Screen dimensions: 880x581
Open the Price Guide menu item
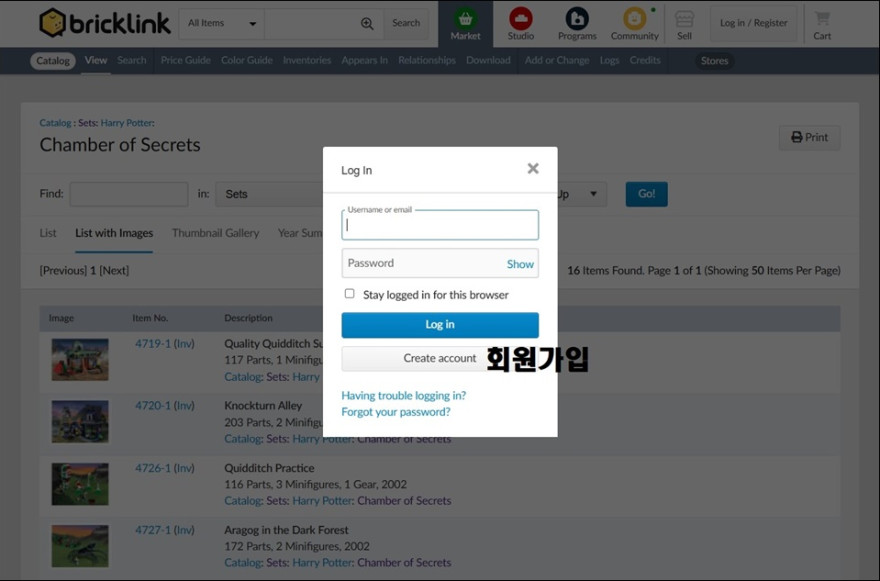[185, 60]
